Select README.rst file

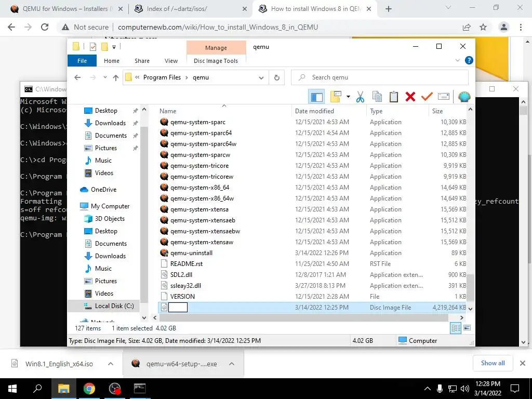(187, 263)
